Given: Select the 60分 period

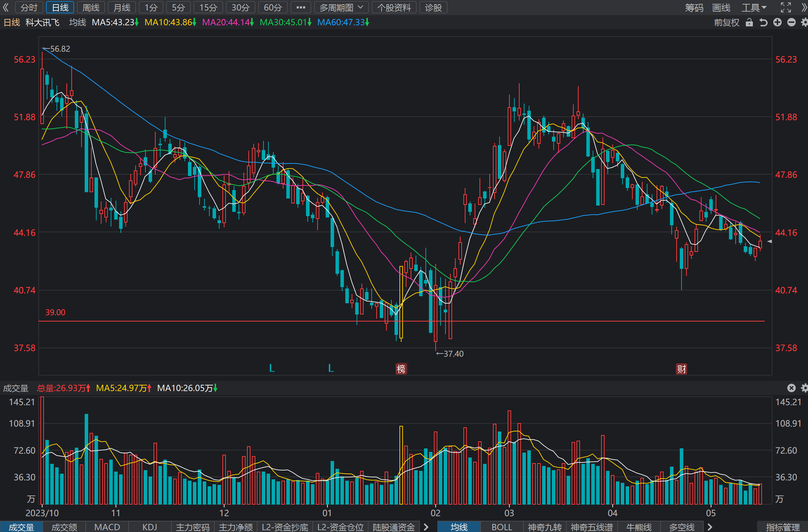Looking at the screenshot, I should (x=273, y=7).
